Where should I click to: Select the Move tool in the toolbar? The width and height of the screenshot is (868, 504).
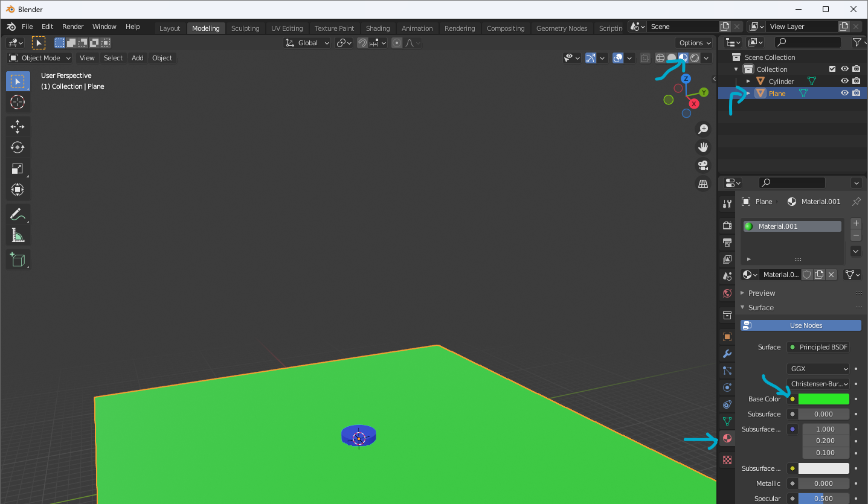(x=18, y=126)
